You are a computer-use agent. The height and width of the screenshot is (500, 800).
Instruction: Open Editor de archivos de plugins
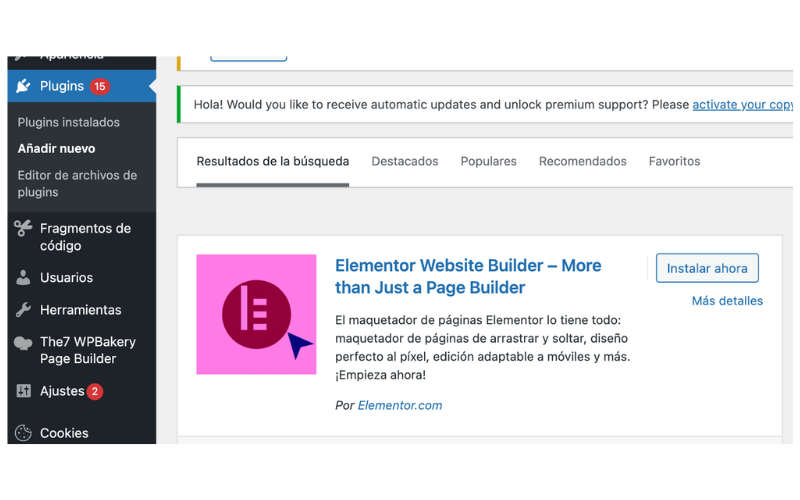click(x=77, y=183)
